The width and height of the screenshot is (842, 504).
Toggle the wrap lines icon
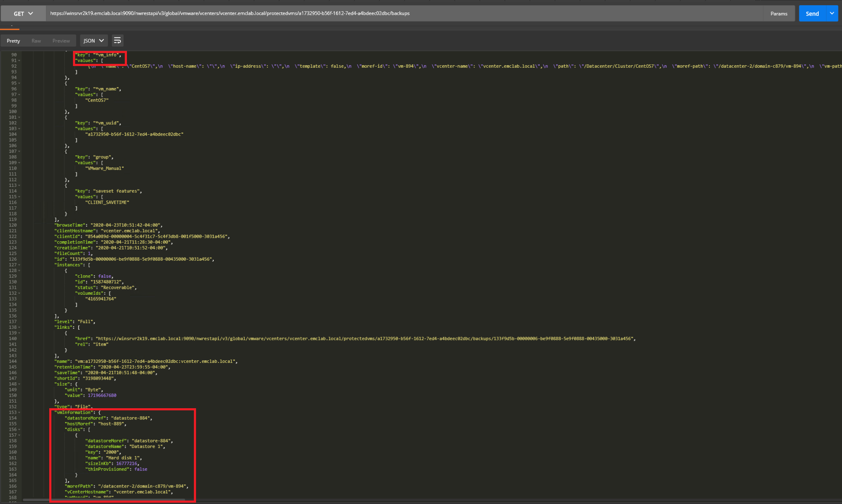click(x=117, y=41)
